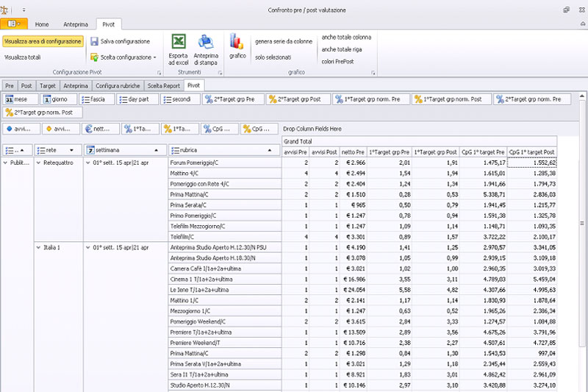Click the colori PrePost option
This screenshot has width=588, height=392.
click(x=339, y=61)
